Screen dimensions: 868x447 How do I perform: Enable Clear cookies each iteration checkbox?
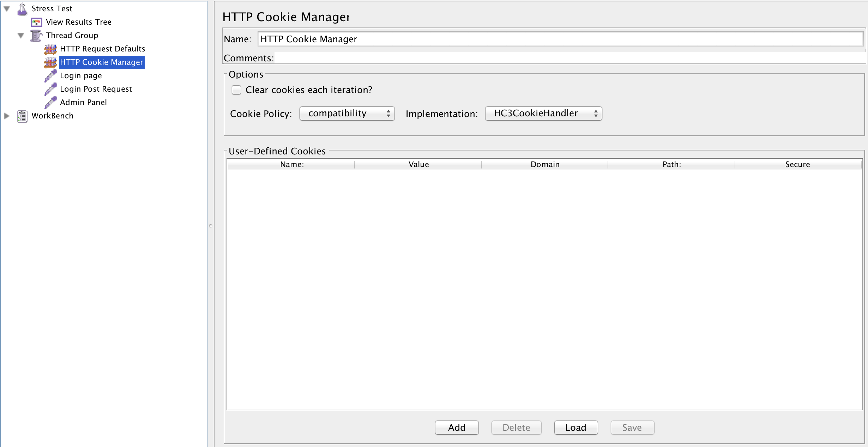[x=236, y=90]
